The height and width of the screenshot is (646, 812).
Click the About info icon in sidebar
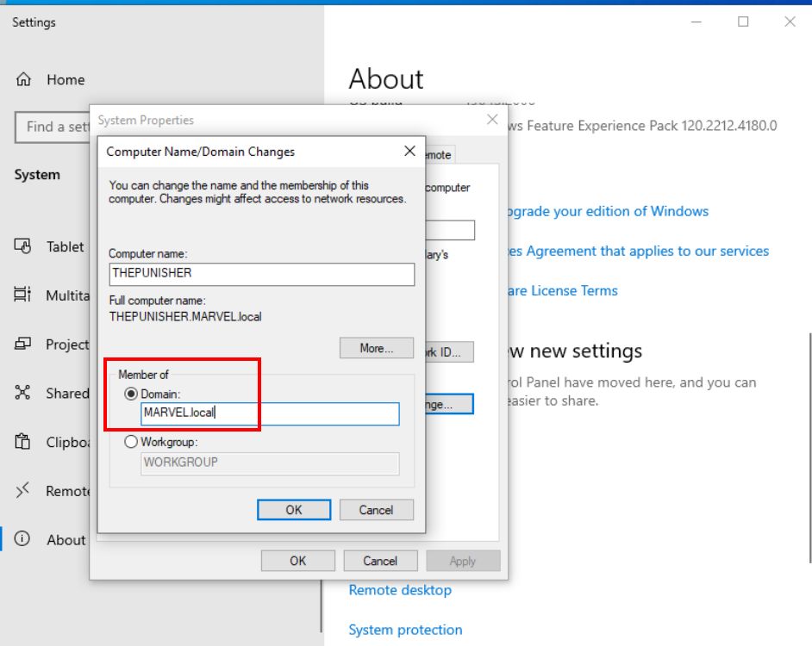pyautogui.click(x=23, y=540)
